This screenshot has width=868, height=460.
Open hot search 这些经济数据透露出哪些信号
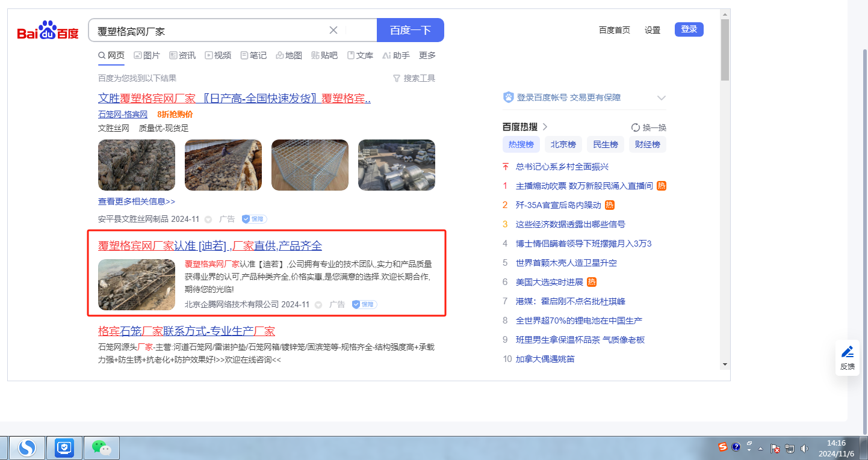pos(571,224)
